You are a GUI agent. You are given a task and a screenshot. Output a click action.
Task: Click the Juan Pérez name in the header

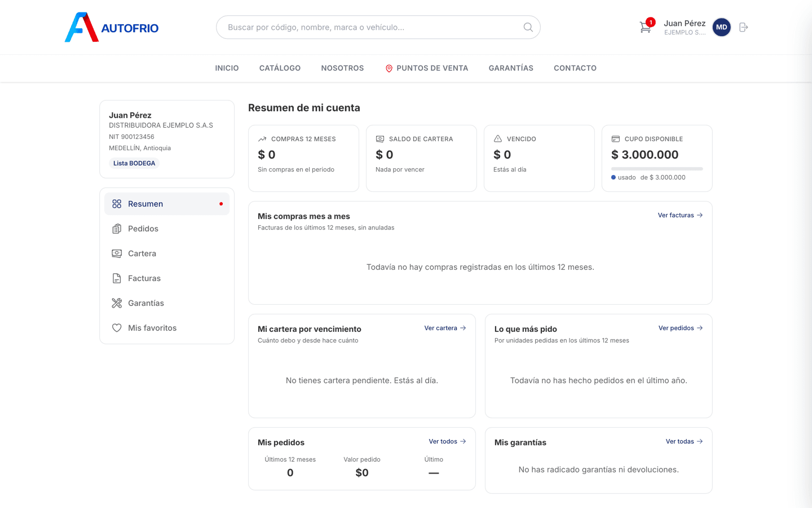(685, 23)
